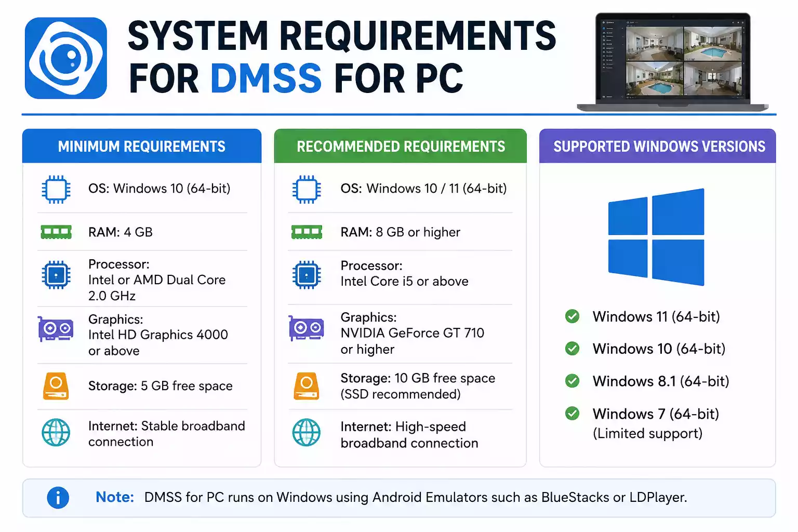This screenshot has height=532, width=798.
Task: Click the text "RAM: 8 GB or higher"
Action: pyautogui.click(x=401, y=232)
